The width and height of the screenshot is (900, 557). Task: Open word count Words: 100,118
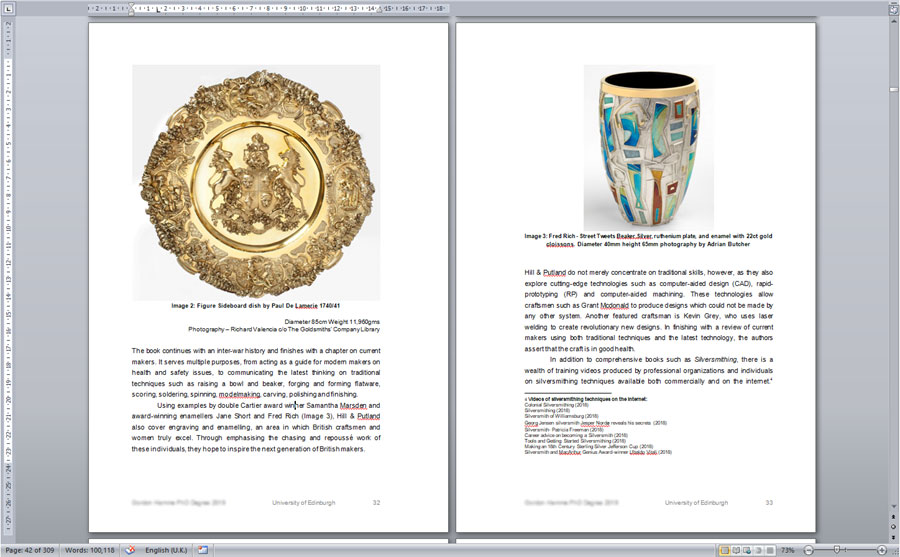tap(90, 550)
